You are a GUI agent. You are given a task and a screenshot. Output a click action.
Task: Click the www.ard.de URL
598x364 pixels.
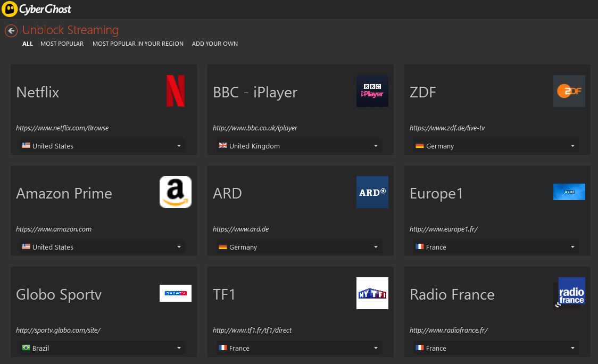240,229
